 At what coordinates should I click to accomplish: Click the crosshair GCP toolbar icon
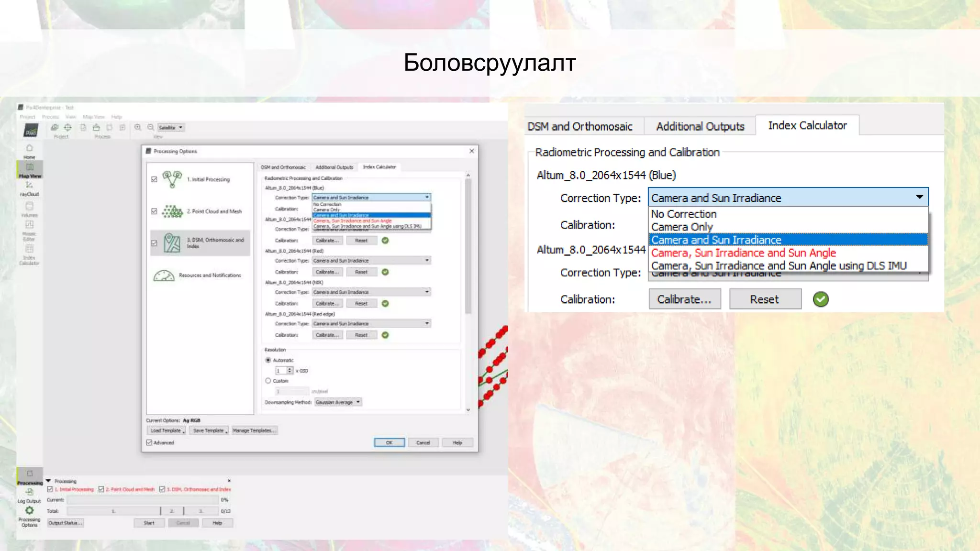pos(68,127)
